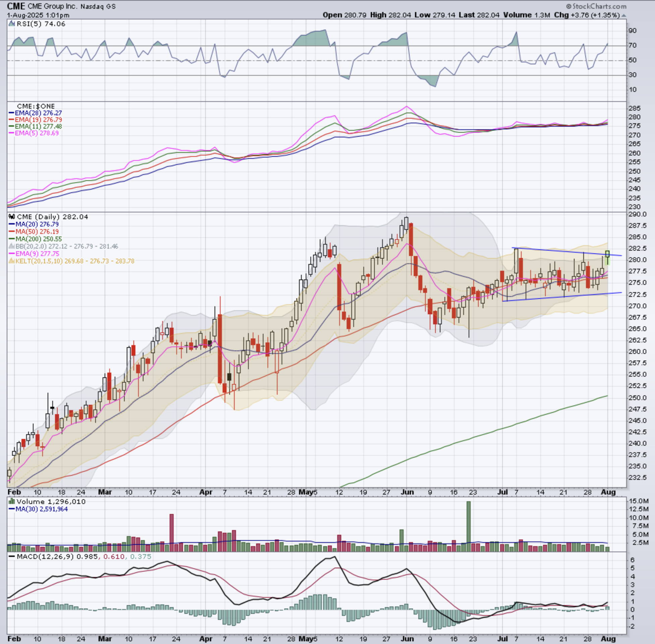Click the 'Jun' label on price chart axis

(407, 492)
